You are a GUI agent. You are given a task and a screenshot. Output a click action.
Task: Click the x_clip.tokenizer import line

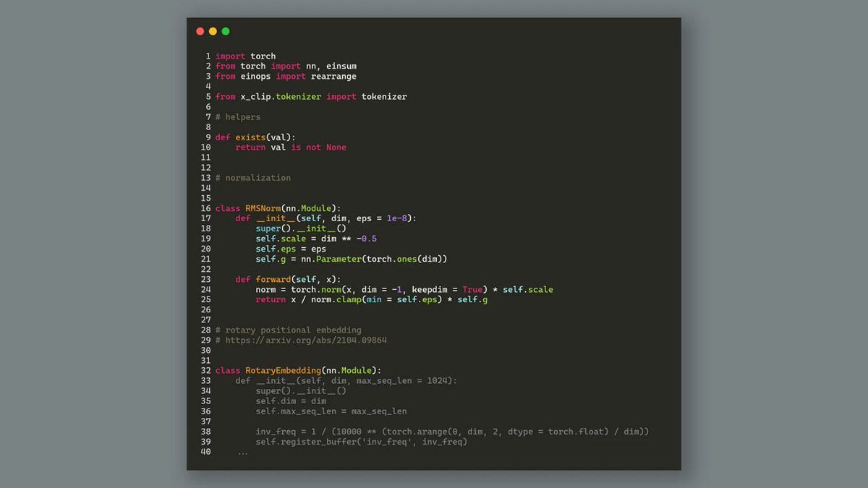[x=311, y=96]
